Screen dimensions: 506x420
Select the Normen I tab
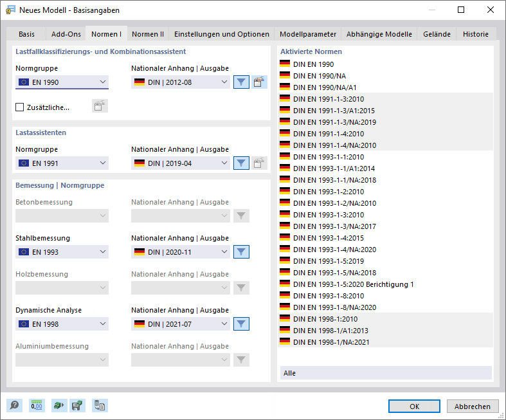pyautogui.click(x=107, y=33)
